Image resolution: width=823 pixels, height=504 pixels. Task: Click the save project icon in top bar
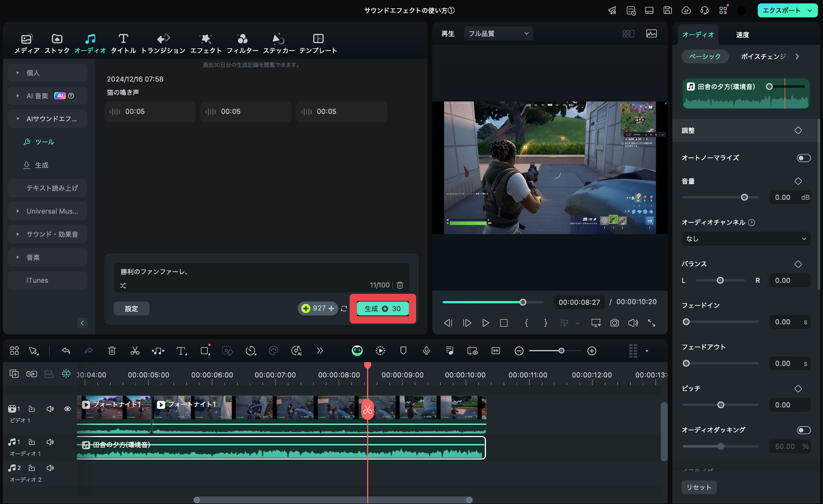[667, 10]
